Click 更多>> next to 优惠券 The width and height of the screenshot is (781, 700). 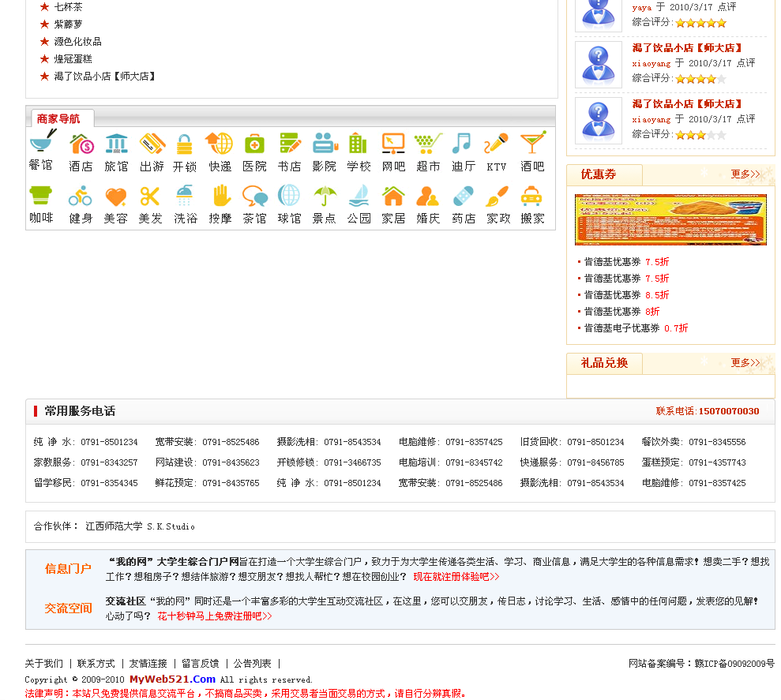pyautogui.click(x=745, y=174)
